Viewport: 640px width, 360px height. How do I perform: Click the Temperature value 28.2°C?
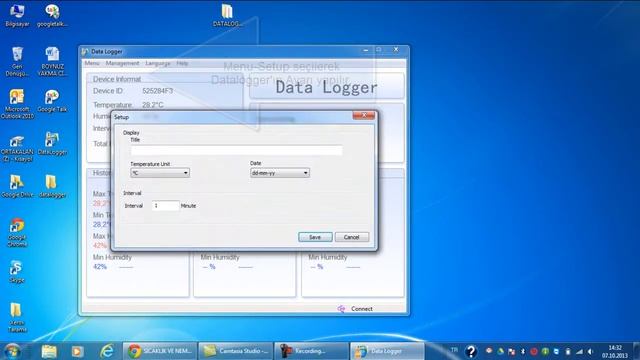pyautogui.click(x=153, y=105)
